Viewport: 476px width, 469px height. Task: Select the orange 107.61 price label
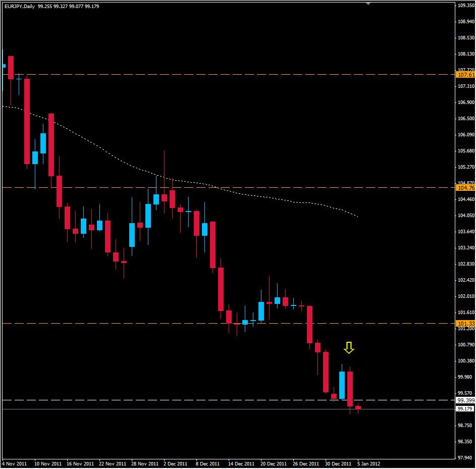465,75
